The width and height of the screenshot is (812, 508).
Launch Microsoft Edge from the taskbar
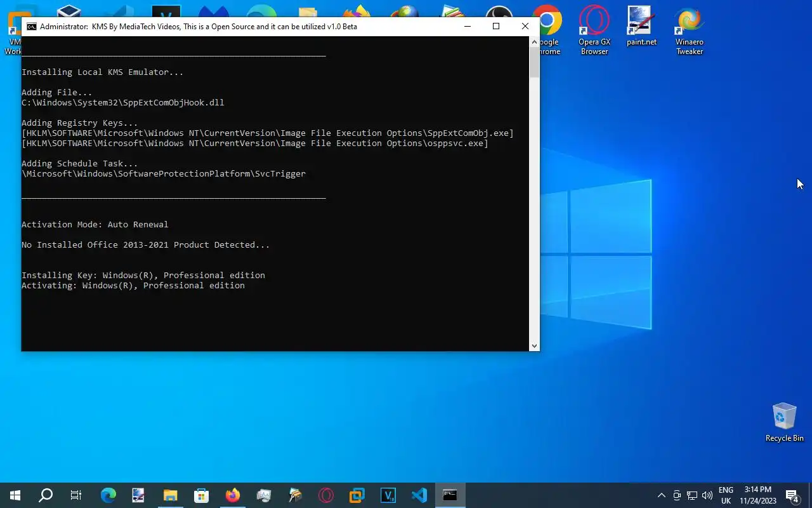point(108,495)
